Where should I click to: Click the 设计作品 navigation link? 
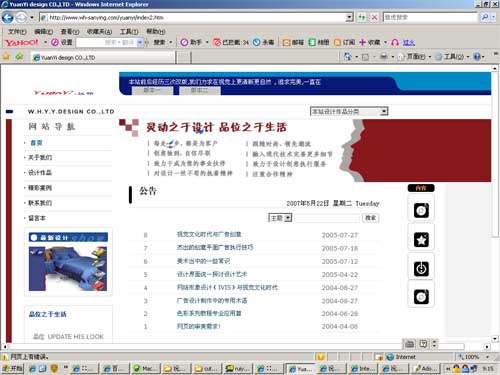(40, 173)
